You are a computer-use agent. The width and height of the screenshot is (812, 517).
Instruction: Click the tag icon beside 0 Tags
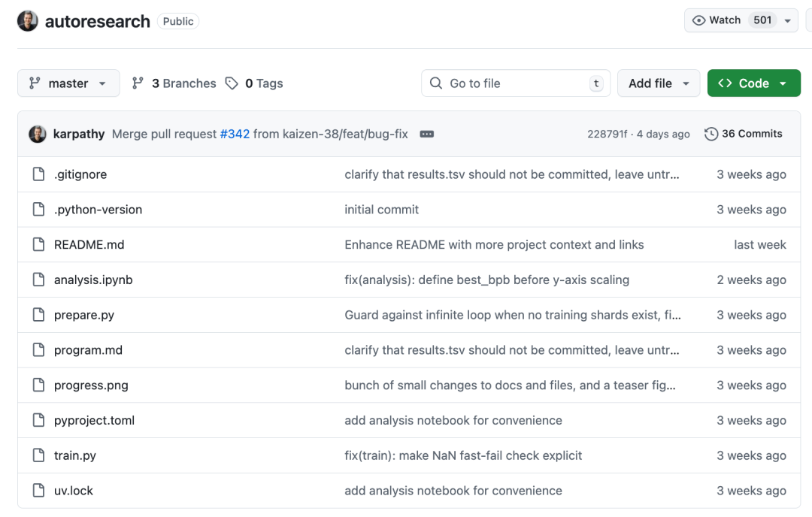point(232,83)
